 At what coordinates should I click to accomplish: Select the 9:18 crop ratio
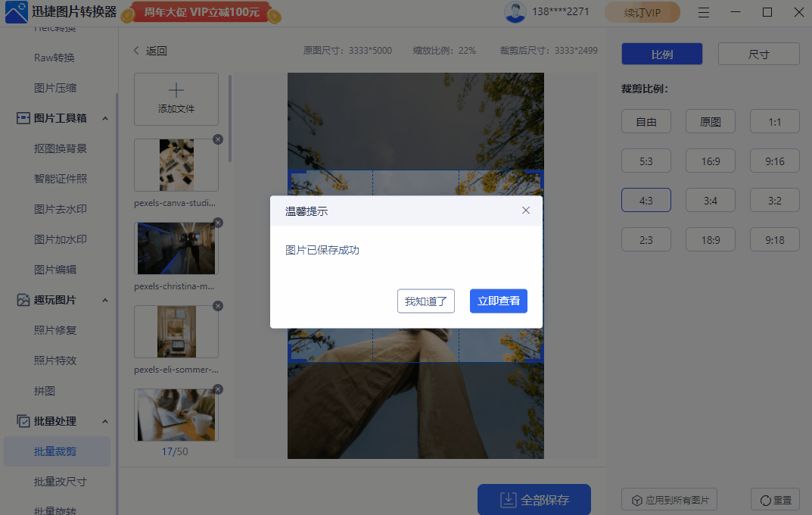click(775, 240)
